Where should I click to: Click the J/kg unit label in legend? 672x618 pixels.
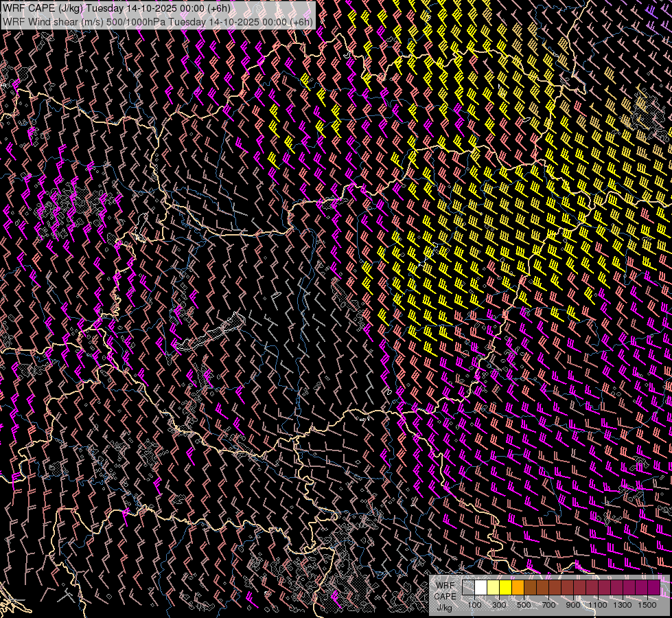tap(444, 607)
